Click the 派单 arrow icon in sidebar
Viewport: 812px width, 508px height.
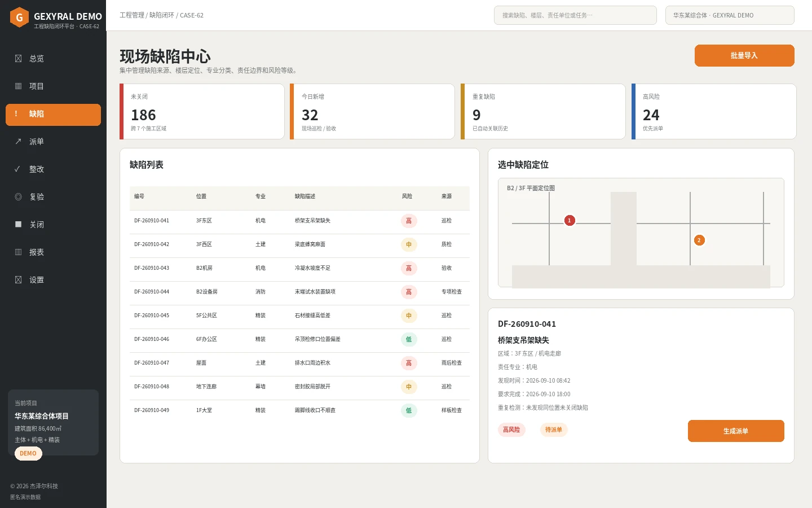coord(18,142)
